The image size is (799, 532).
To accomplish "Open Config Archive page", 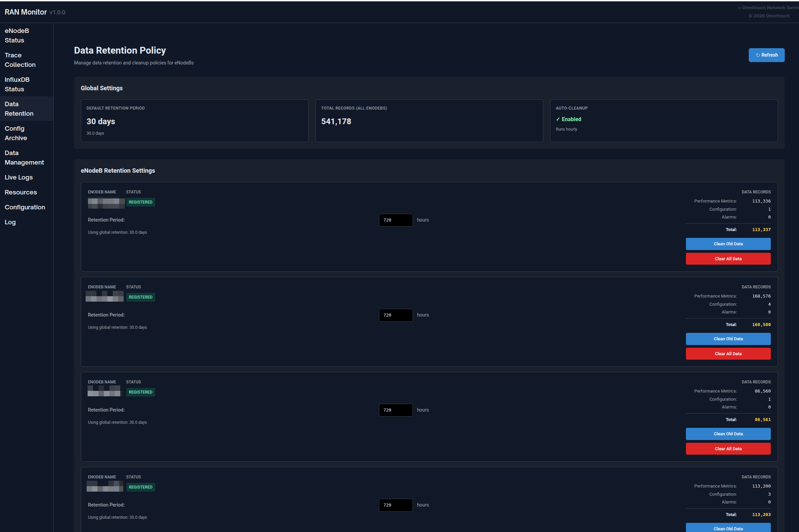I will click(x=16, y=133).
